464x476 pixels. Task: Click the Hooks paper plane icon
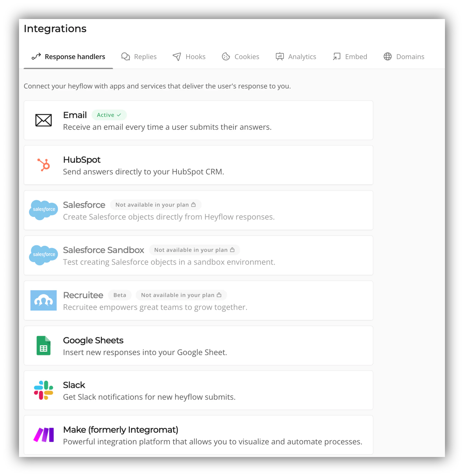177,56
